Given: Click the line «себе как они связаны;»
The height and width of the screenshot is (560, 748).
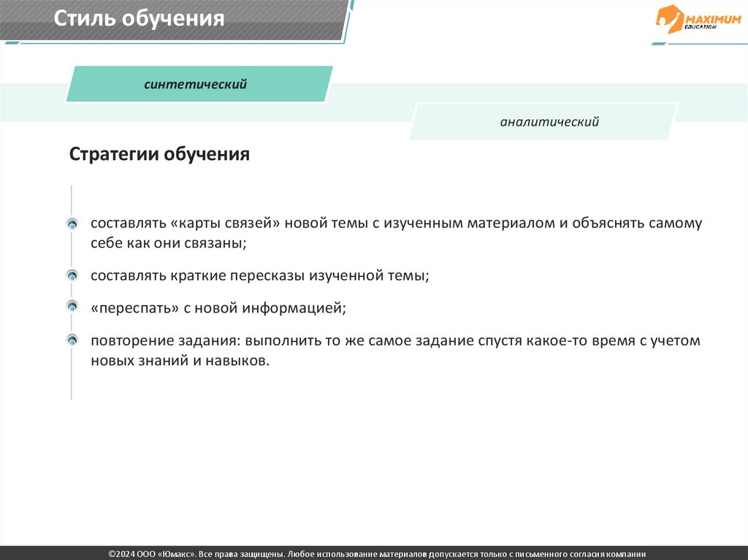Looking at the screenshot, I should (169, 243).
